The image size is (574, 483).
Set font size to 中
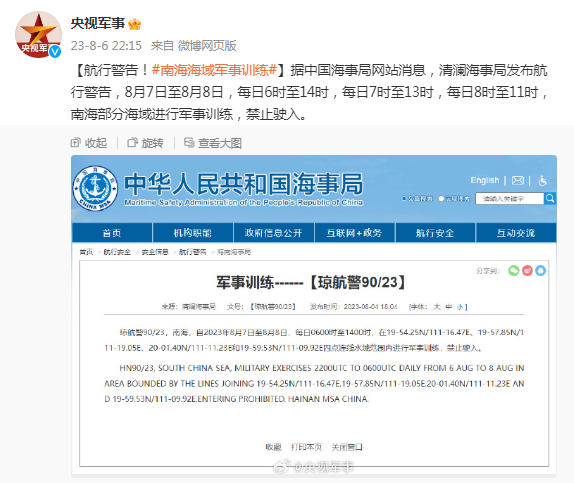point(449,307)
